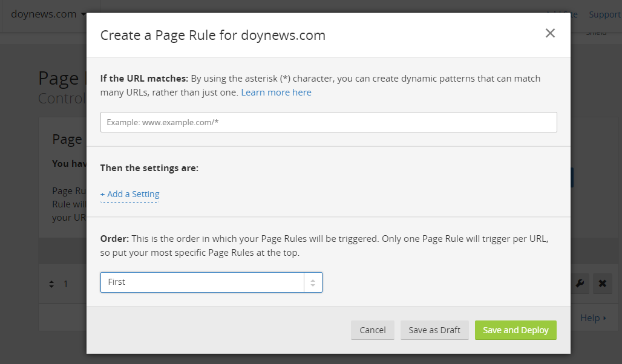Click the reorder arrows icon beside rule 1
The width and height of the screenshot is (622, 364).
coord(51,284)
